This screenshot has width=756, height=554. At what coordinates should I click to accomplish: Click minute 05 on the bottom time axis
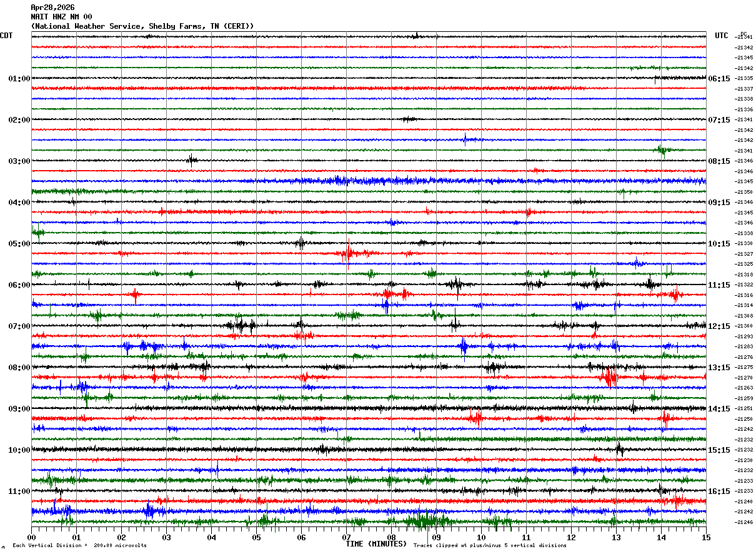coord(256,537)
